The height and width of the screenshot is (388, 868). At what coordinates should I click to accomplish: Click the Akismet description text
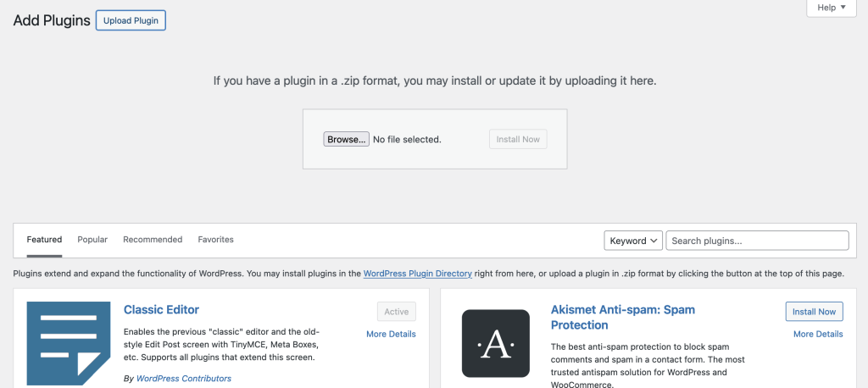click(x=648, y=366)
